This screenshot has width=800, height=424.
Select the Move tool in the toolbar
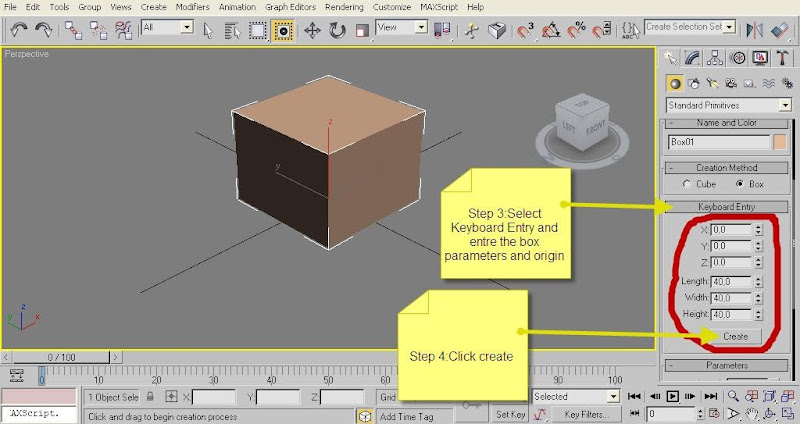click(x=311, y=30)
